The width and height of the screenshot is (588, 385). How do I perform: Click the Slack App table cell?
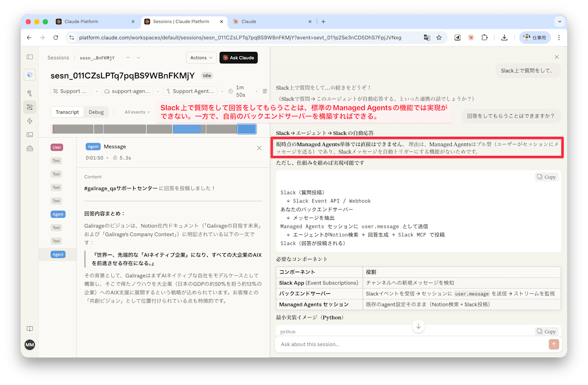coord(319,283)
